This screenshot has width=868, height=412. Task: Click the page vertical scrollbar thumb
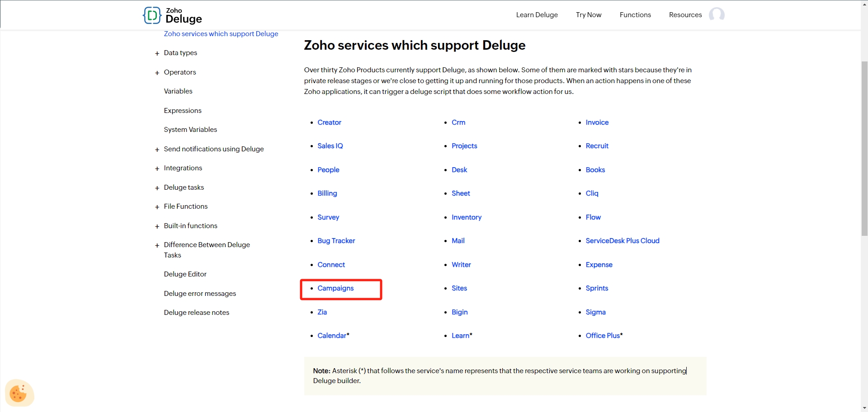(864, 148)
